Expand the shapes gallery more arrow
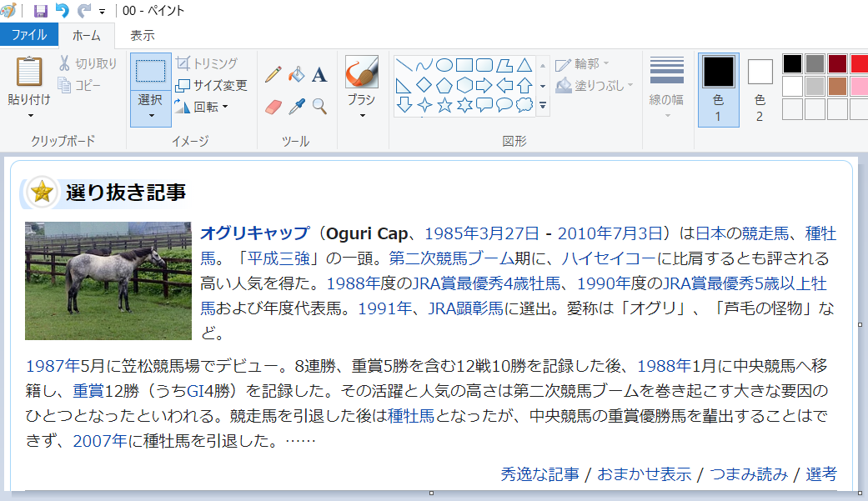 coord(543,105)
